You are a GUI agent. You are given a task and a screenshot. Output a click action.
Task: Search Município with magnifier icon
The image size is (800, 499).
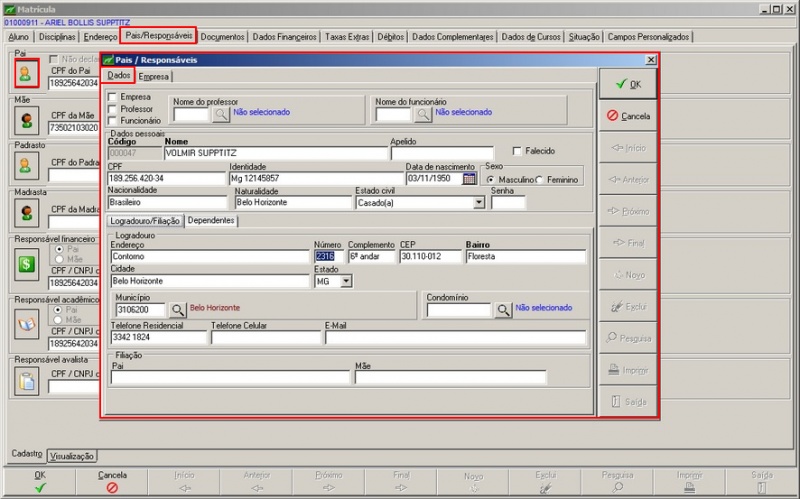[x=177, y=310]
